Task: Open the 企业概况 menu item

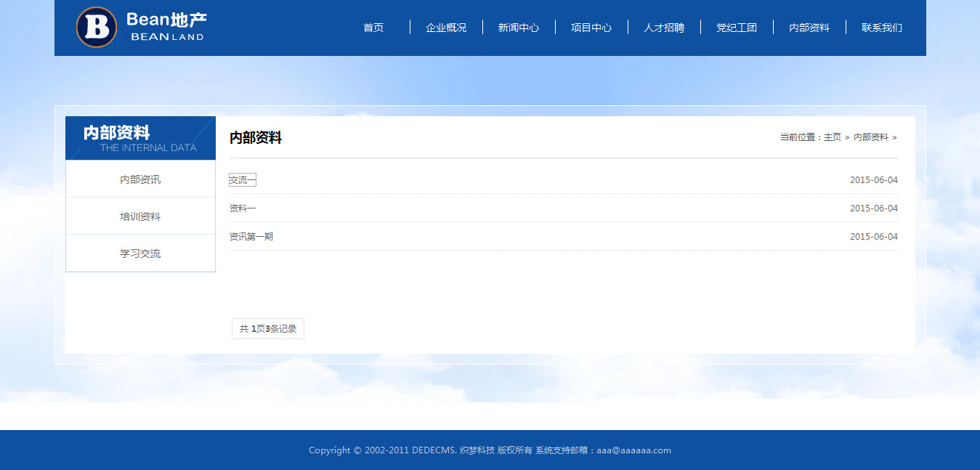Action: click(446, 28)
